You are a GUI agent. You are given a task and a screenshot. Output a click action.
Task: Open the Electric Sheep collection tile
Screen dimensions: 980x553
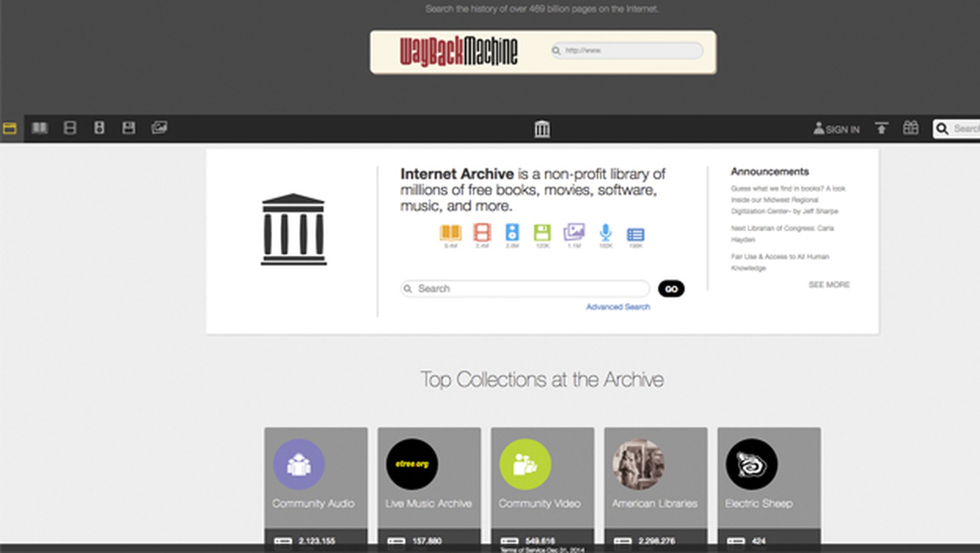pos(769,490)
